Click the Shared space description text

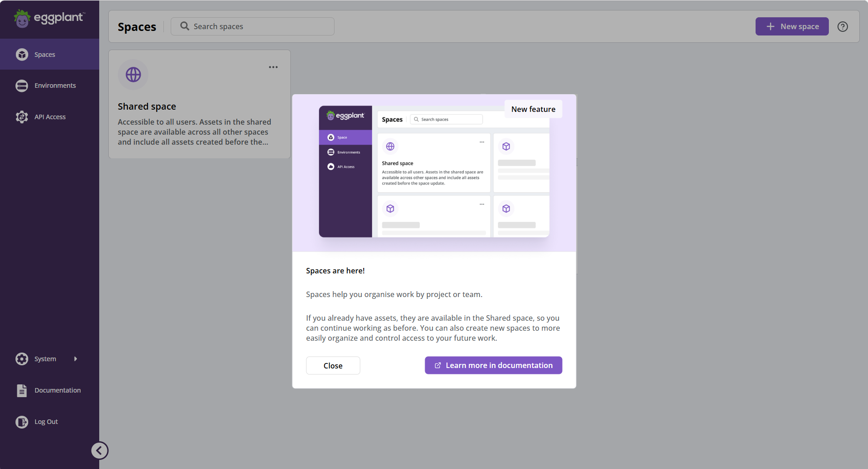click(x=194, y=132)
